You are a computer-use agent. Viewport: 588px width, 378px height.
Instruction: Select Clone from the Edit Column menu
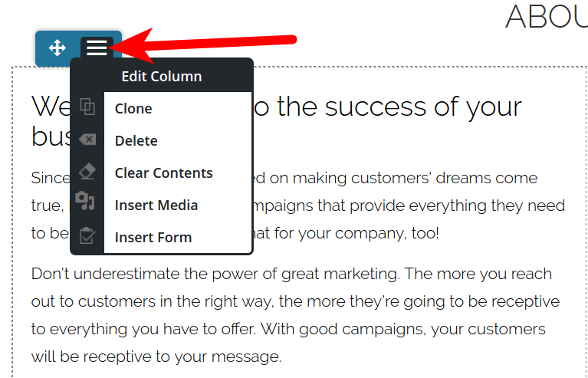point(133,109)
